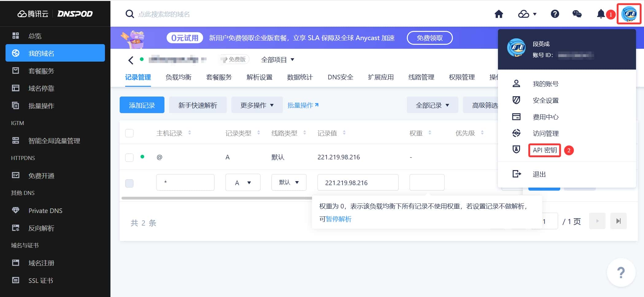Viewport: 644px width, 297px height.
Task: Click the WeChat chat icon
Action: tap(577, 14)
